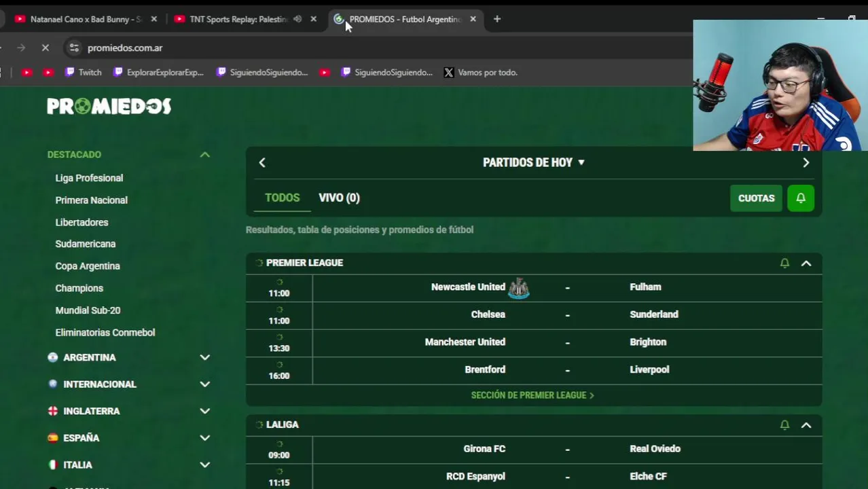The image size is (868, 489).
Task: Open Eliminatorias Conmebol in sidebar
Action: pyautogui.click(x=105, y=333)
